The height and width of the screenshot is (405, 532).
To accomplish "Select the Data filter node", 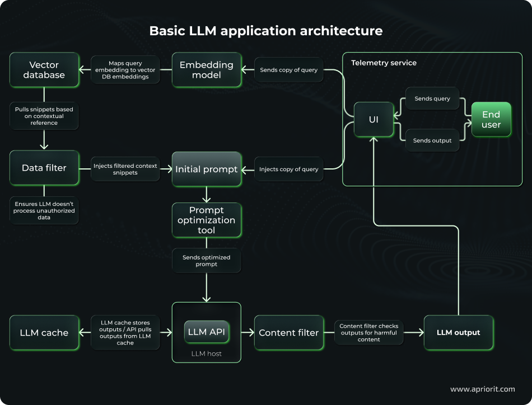I will click(44, 168).
